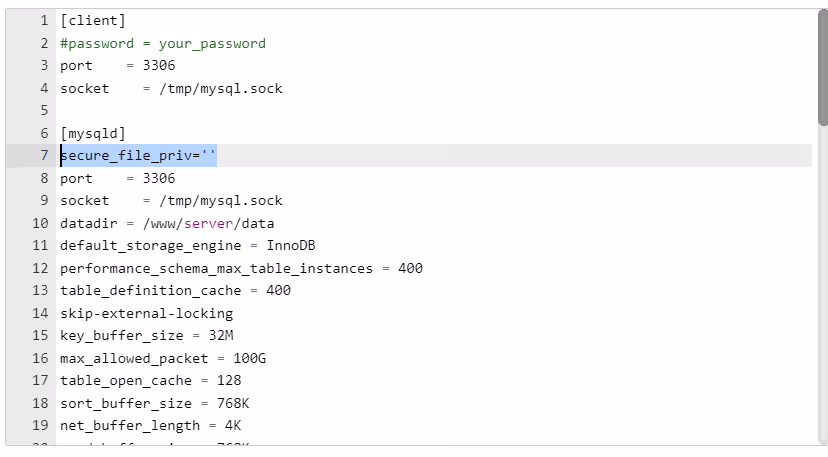Click the table_open_cache = 128 line

(150, 380)
